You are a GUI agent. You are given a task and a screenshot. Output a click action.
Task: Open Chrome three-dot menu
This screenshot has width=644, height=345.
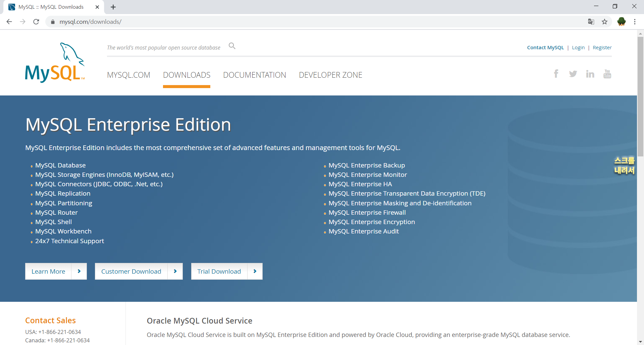(635, 22)
